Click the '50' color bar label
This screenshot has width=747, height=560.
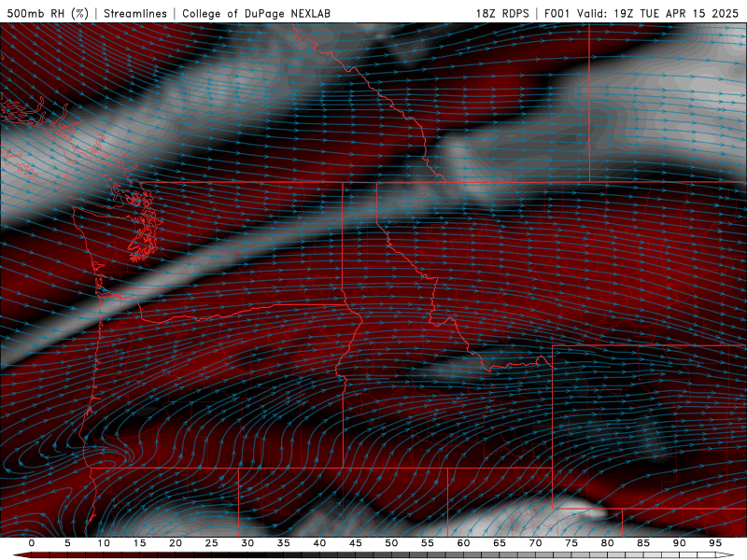pos(391,543)
